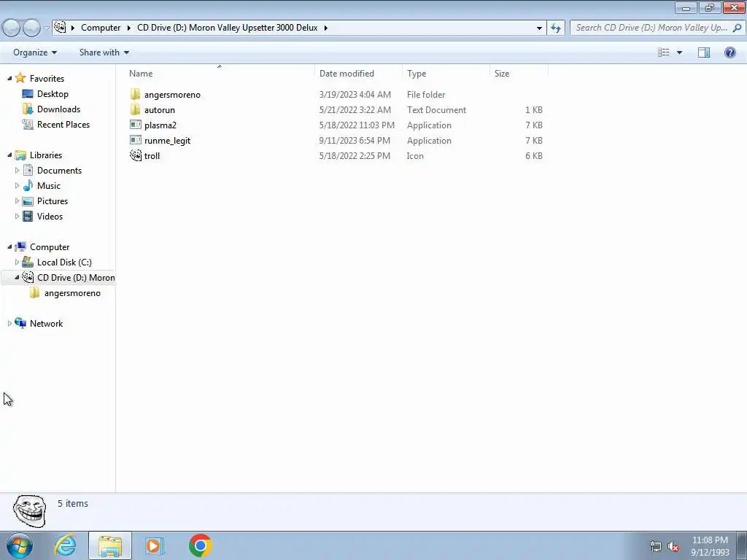Open Windows Media Player from taskbar
Viewport: 747px width, 560px height.
pyautogui.click(x=155, y=545)
